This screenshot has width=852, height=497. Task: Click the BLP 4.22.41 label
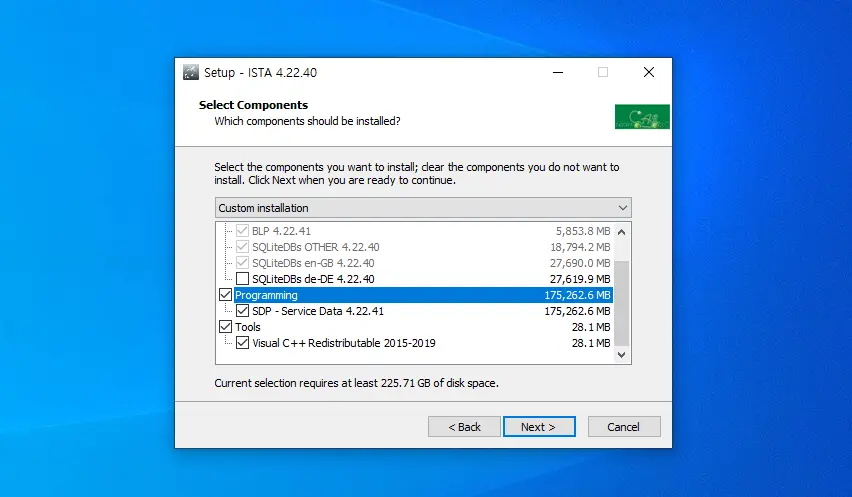281,231
